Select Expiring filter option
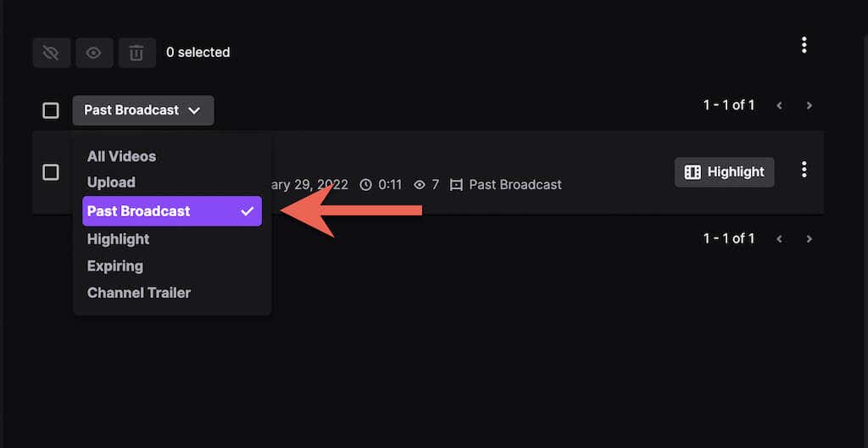This screenshot has width=868, height=448. pyautogui.click(x=115, y=266)
